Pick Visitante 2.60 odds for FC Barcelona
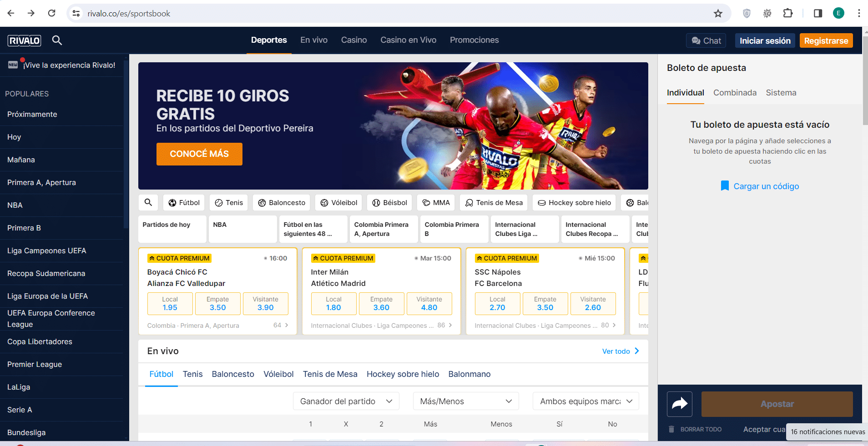The width and height of the screenshot is (868, 446). pyautogui.click(x=593, y=304)
